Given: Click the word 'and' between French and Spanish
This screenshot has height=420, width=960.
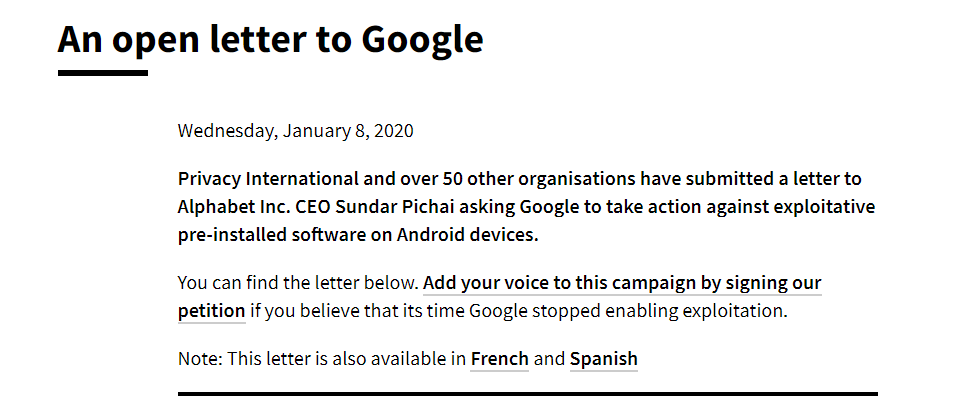Looking at the screenshot, I should tap(549, 358).
